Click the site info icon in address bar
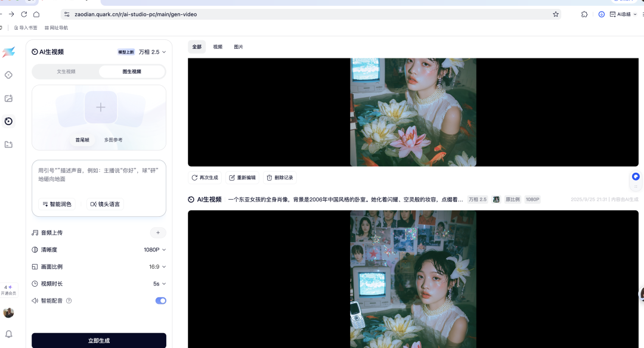The width and height of the screenshot is (644, 348). (x=67, y=14)
